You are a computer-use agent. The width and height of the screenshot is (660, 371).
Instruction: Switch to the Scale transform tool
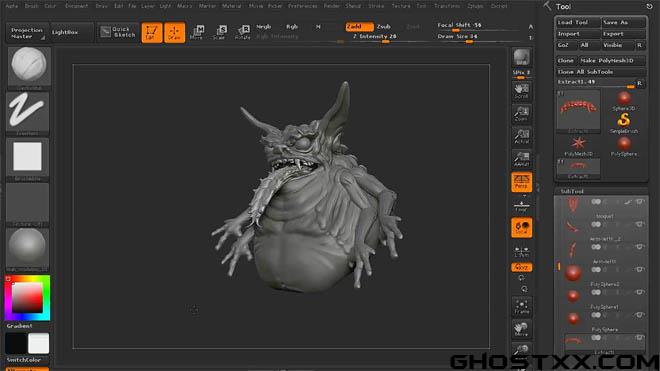pos(220,32)
